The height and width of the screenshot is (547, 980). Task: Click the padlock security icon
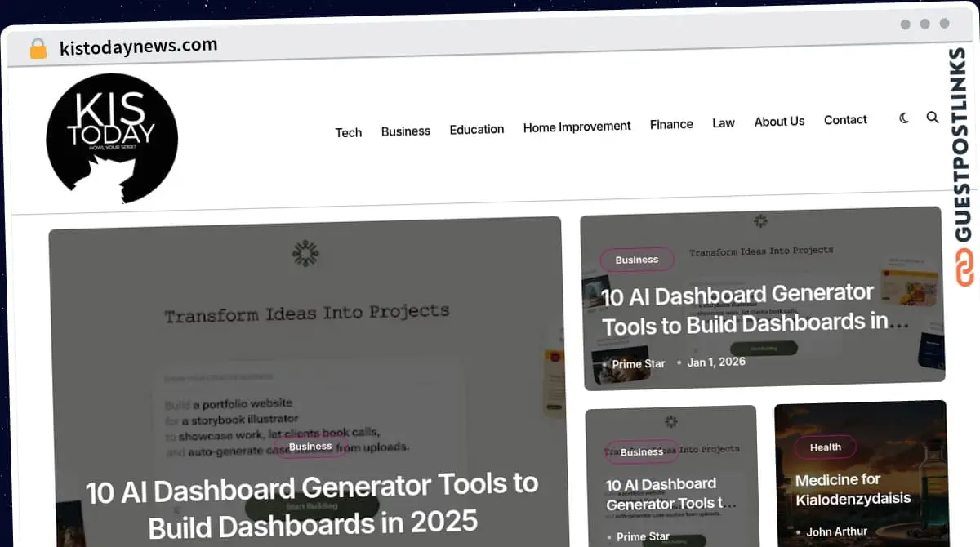point(38,49)
